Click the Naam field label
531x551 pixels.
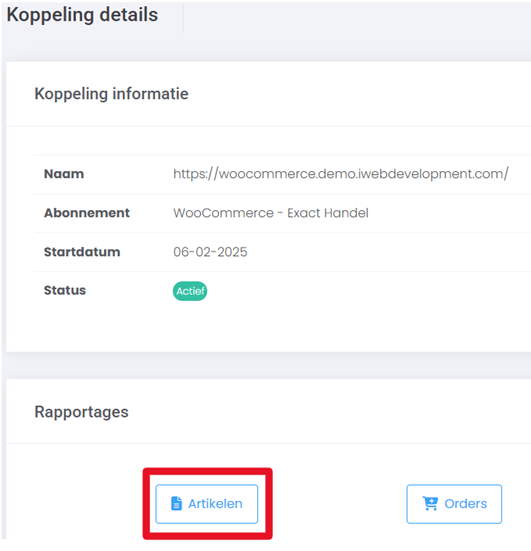(64, 174)
